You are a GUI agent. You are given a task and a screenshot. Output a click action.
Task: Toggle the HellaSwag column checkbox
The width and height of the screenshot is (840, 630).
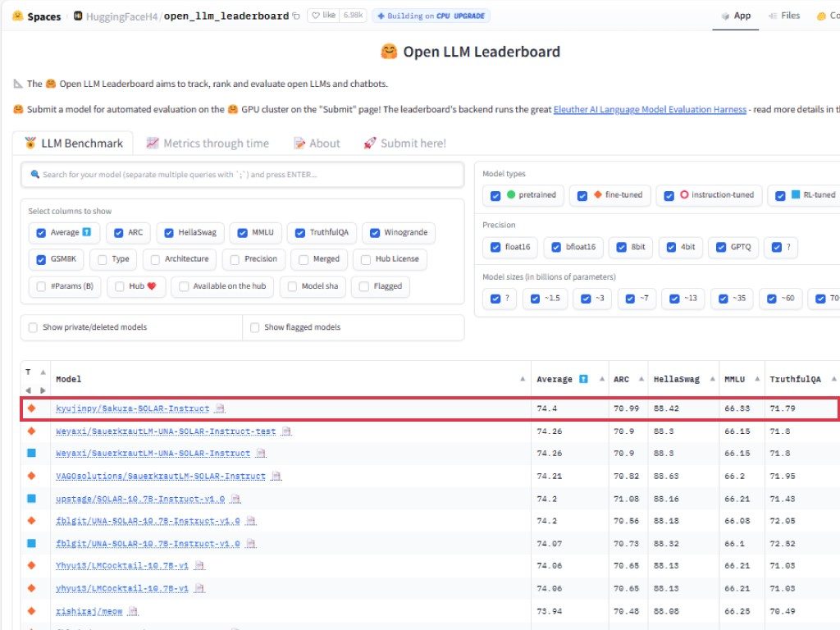click(x=169, y=233)
